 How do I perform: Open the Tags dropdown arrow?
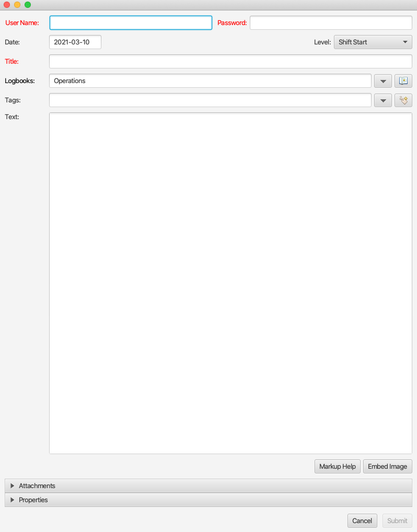tap(383, 100)
